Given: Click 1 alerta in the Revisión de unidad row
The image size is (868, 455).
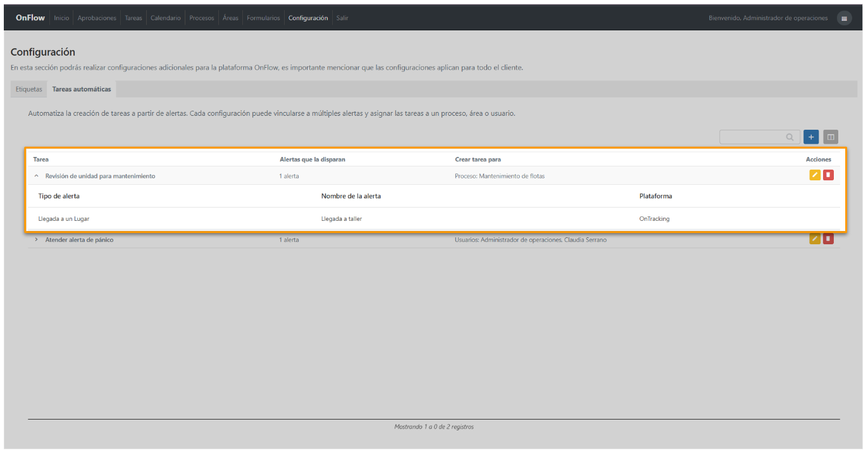Looking at the screenshot, I should pos(289,176).
